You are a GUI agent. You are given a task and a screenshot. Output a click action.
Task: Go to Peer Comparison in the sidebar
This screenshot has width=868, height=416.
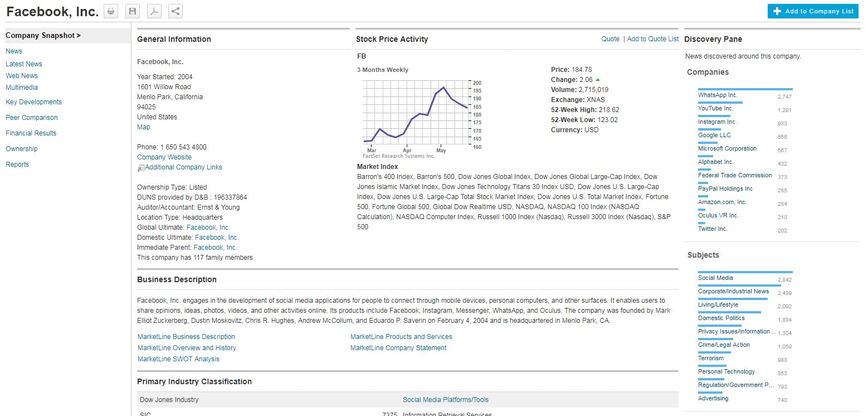click(x=32, y=118)
